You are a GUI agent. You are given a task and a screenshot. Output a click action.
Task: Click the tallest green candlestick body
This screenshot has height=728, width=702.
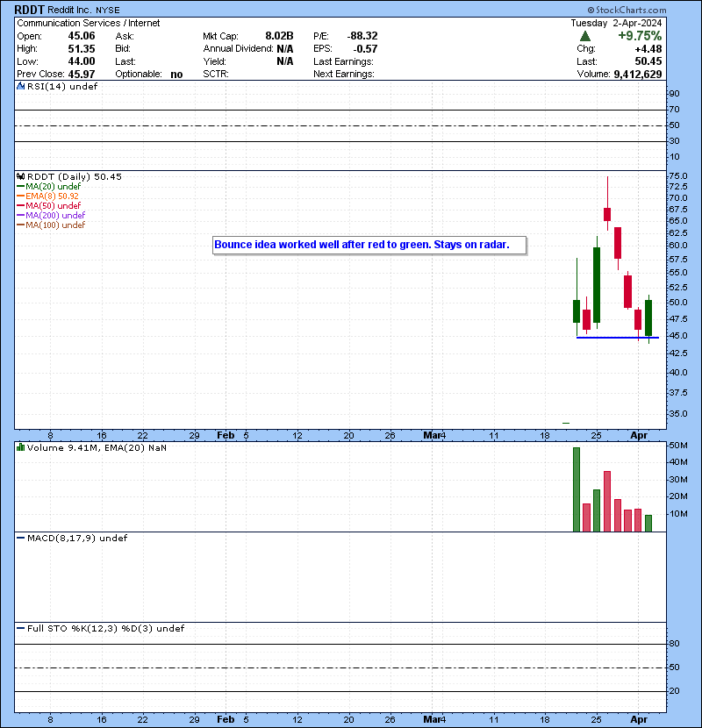point(597,285)
